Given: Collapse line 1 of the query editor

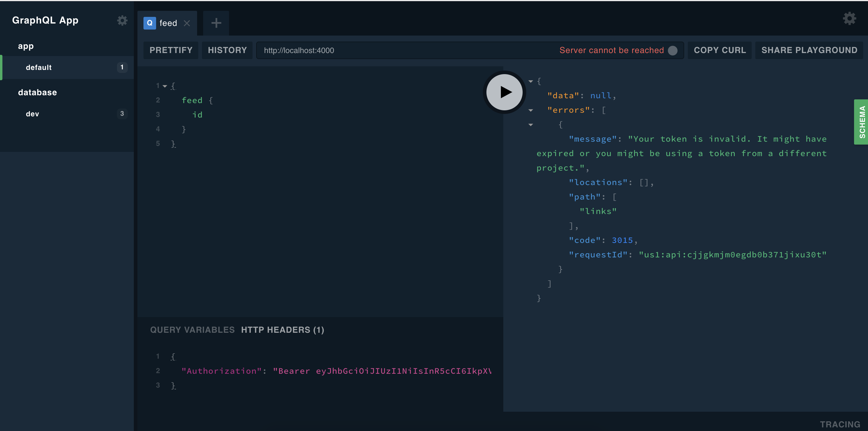Looking at the screenshot, I should 165,85.
